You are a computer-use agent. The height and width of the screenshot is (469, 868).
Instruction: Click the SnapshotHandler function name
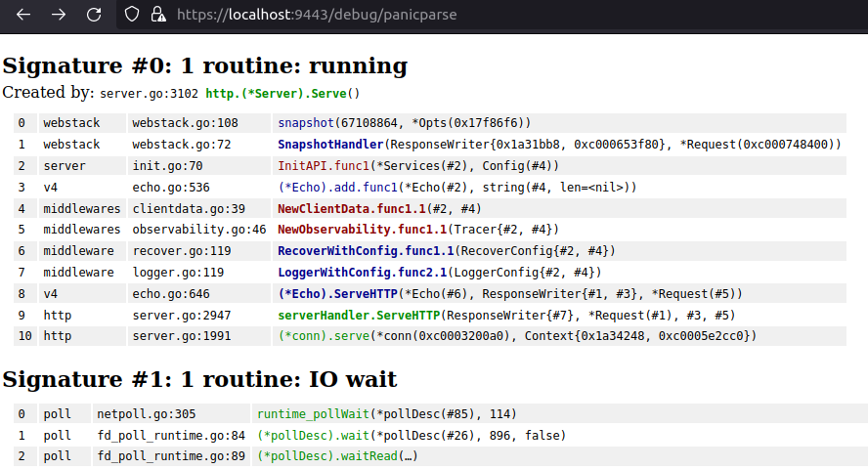click(x=331, y=144)
